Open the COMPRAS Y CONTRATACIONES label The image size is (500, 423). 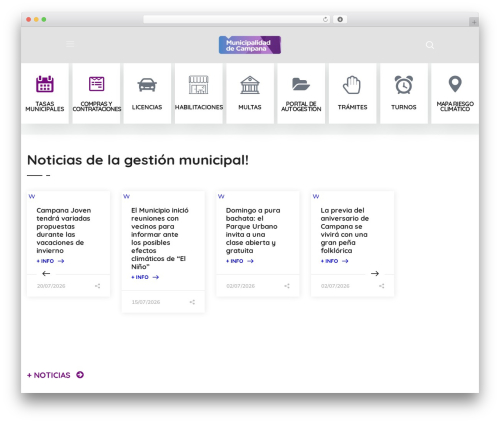pyautogui.click(x=97, y=107)
